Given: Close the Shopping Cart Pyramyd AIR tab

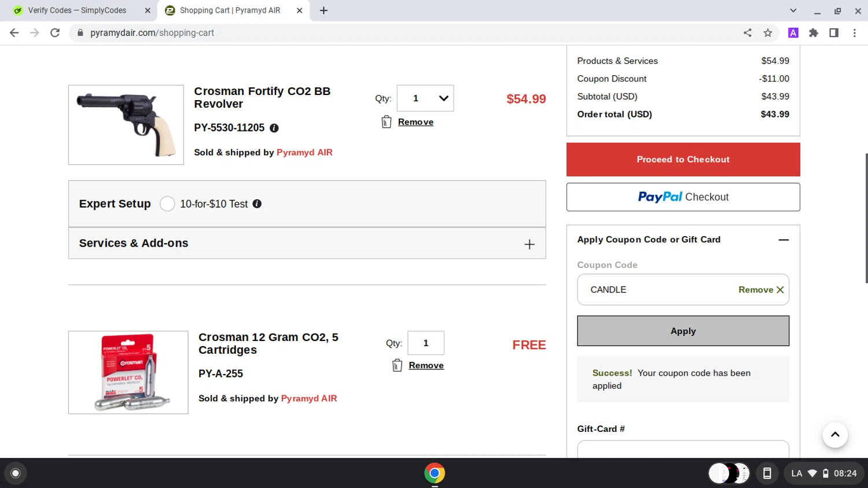Looking at the screenshot, I should pyautogui.click(x=299, y=10).
